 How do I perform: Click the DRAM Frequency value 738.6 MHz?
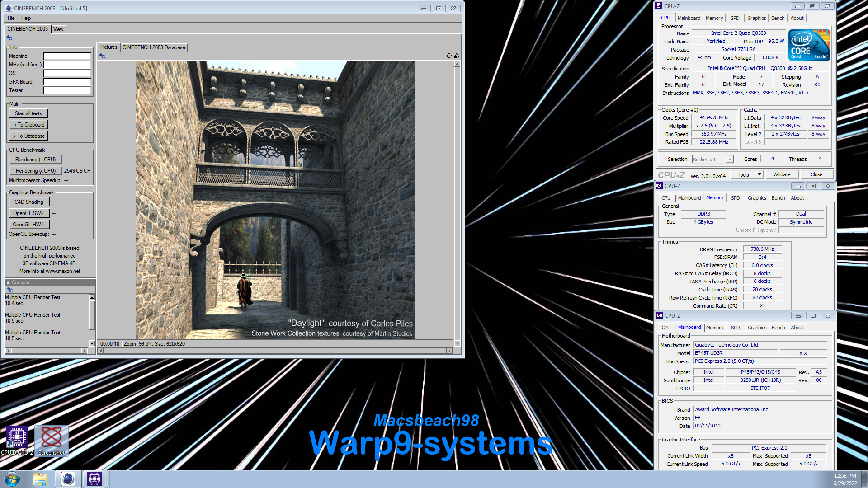(x=762, y=249)
